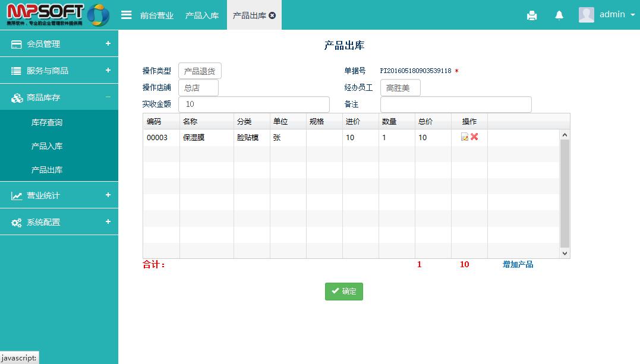Click the green 确定 button

(343, 292)
